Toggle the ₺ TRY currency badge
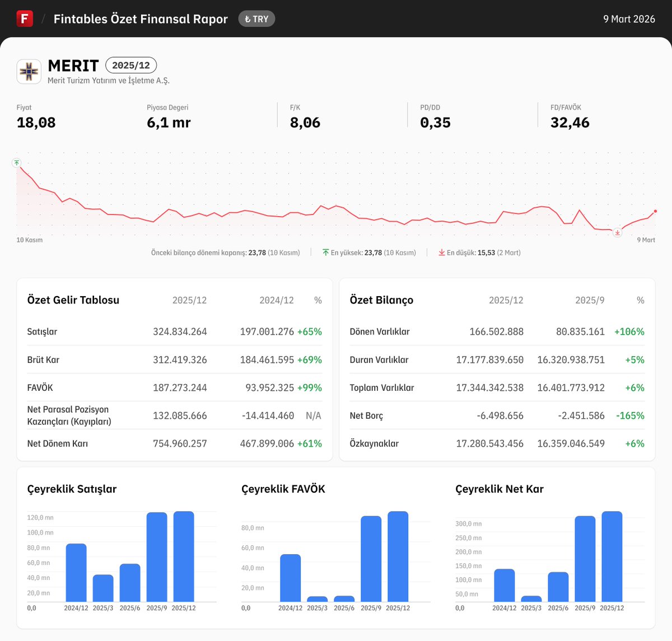This screenshot has width=672, height=641. [256, 18]
